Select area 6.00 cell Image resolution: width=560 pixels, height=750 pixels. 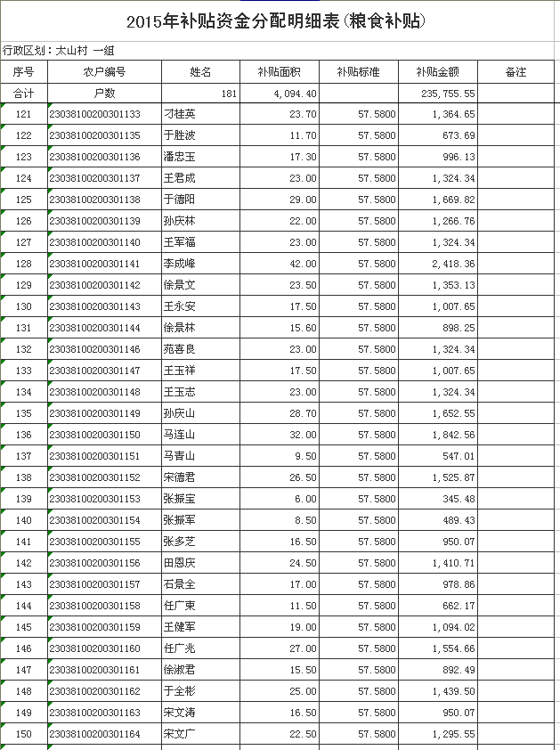pyautogui.click(x=280, y=499)
